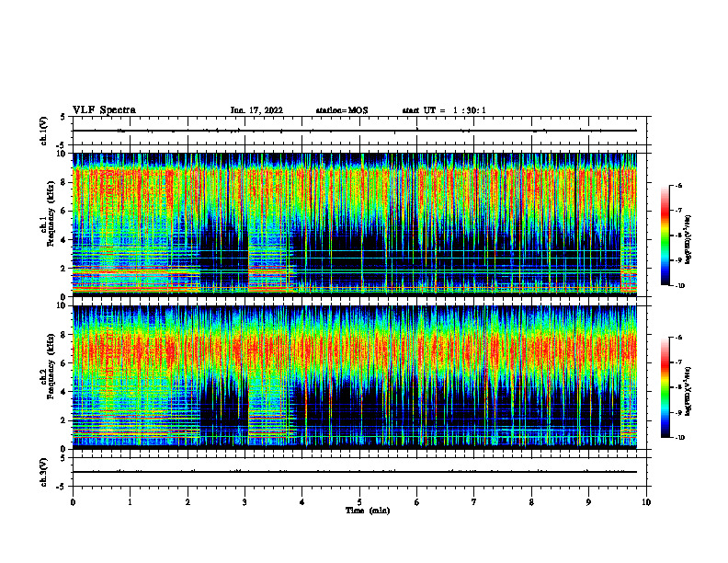This screenshot has height=563, width=728.
Task: Click ch.2 frequency axis tick "2"
Action: pyautogui.click(x=64, y=420)
